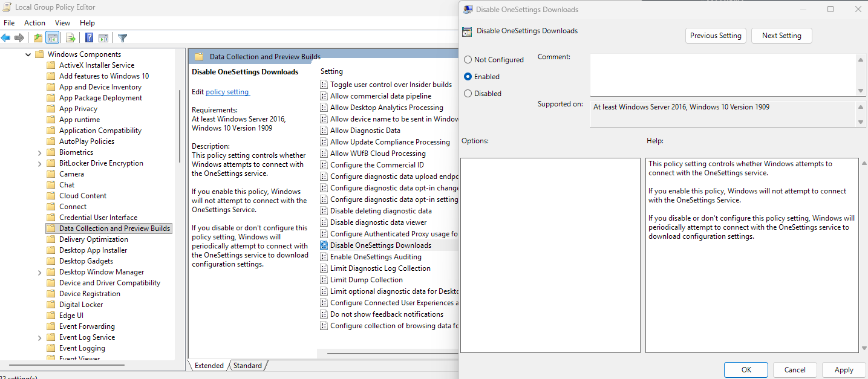Click folder icon of Edge UI
The width and height of the screenshot is (868, 379).
51,316
